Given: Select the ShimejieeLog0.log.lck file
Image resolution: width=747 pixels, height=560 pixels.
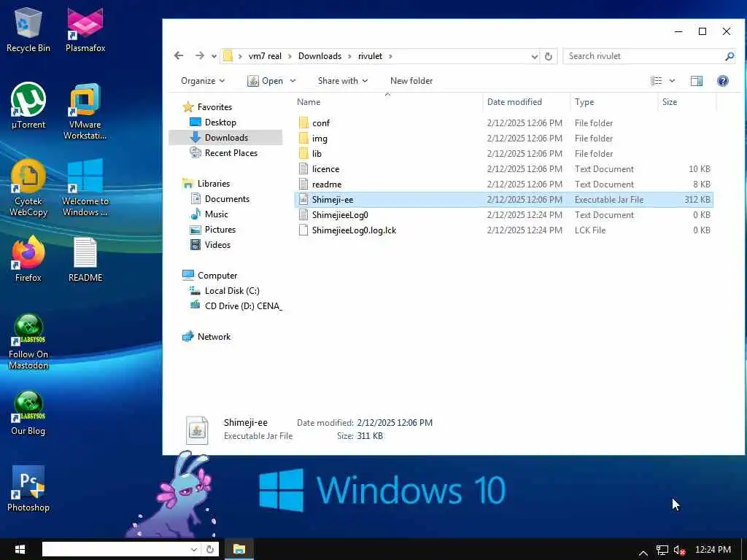Looking at the screenshot, I should pos(503,230).
